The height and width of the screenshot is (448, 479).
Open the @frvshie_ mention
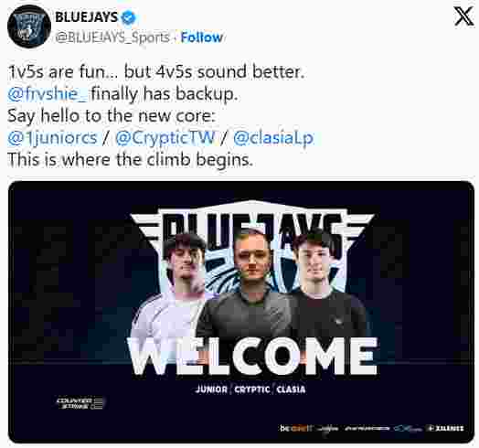pos(47,93)
